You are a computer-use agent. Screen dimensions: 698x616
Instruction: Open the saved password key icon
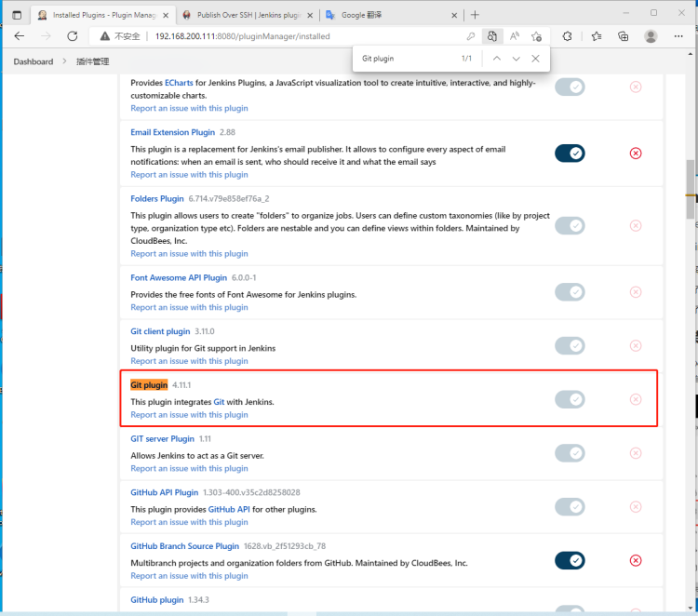tap(471, 36)
